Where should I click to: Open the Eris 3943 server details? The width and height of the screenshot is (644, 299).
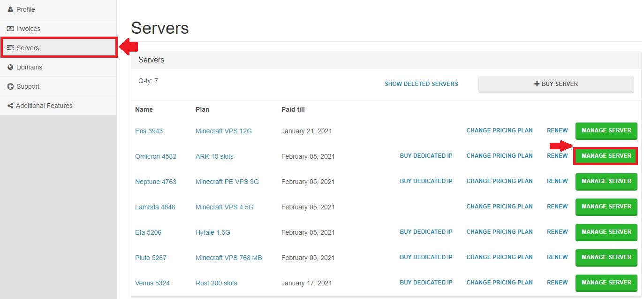pyautogui.click(x=149, y=131)
